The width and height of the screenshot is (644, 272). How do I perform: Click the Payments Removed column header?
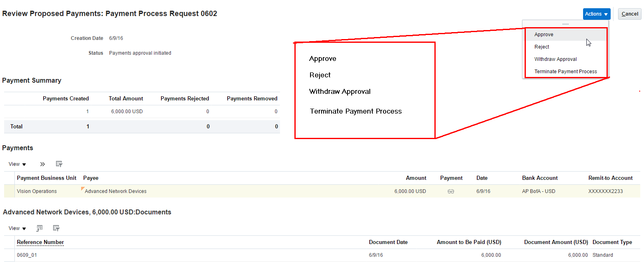(252, 99)
